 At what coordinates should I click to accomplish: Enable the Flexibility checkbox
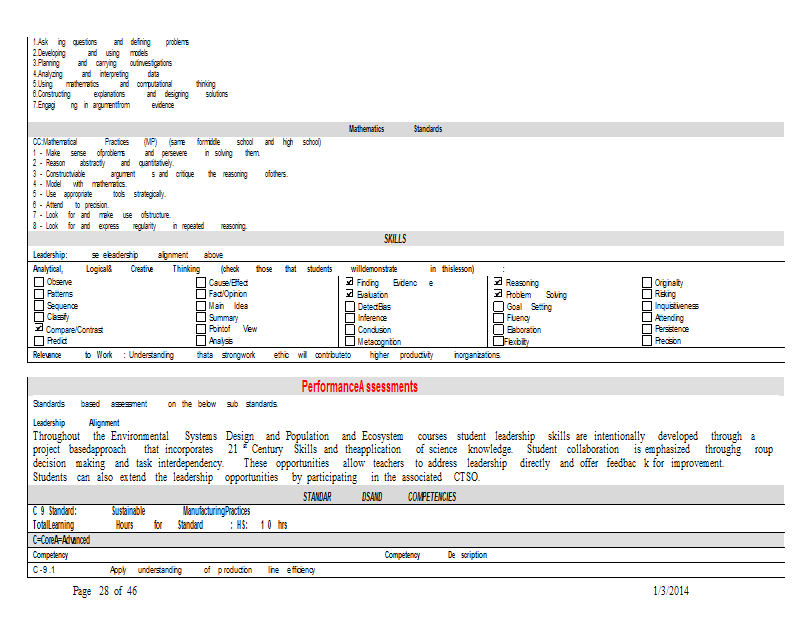498,341
